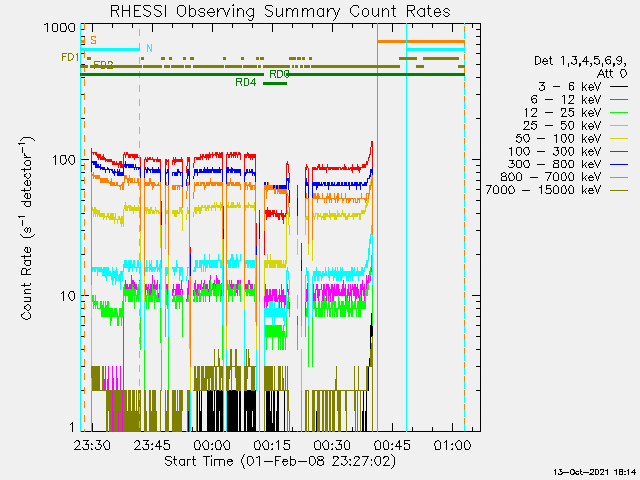Viewport: 640px width, 480px height.
Task: Click the magenta line swatch for 6 - 12 keV
Action: (619, 100)
